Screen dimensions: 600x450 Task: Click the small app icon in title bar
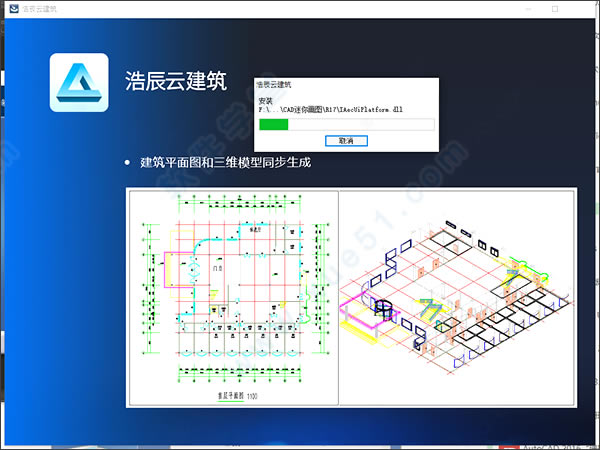pos(14,8)
